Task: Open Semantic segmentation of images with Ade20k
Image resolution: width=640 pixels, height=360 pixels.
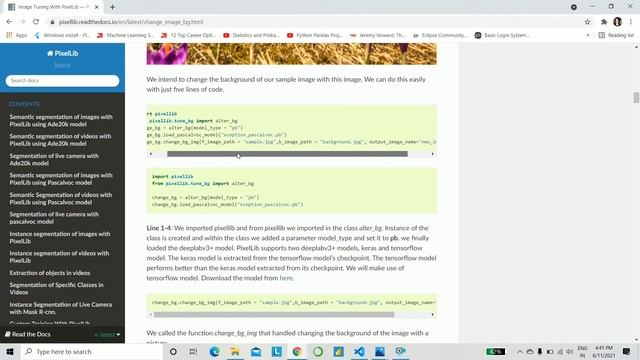Action: tap(61, 120)
